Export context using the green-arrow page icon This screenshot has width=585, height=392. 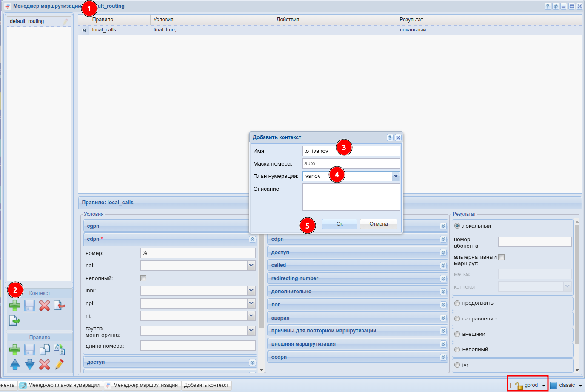point(15,320)
